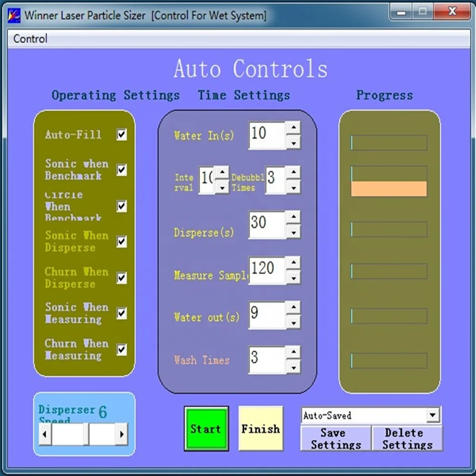
Task: Click Save Settings button
Action: coord(336,438)
